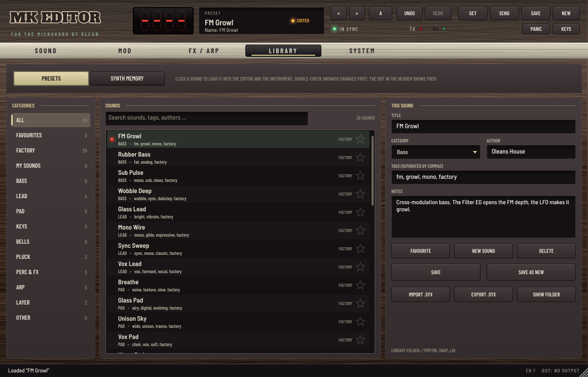Click GET to fetch from synth

[472, 14]
